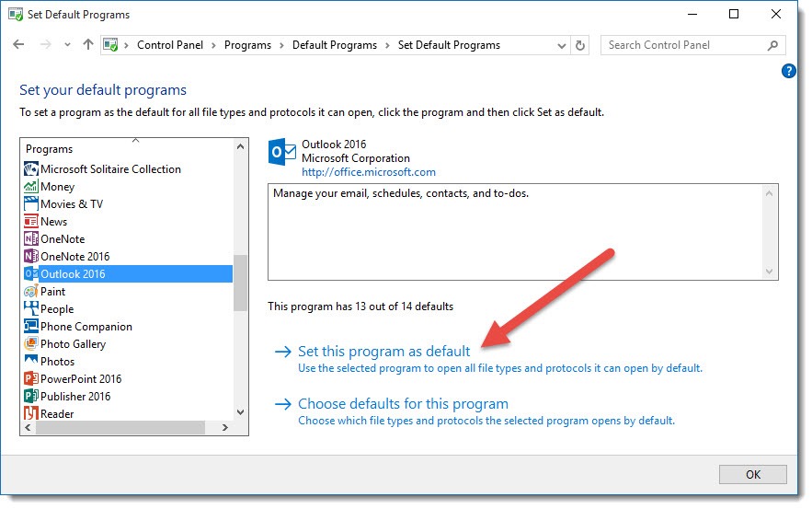
Task: Click the refresh button beside address bar
Action: [580, 46]
